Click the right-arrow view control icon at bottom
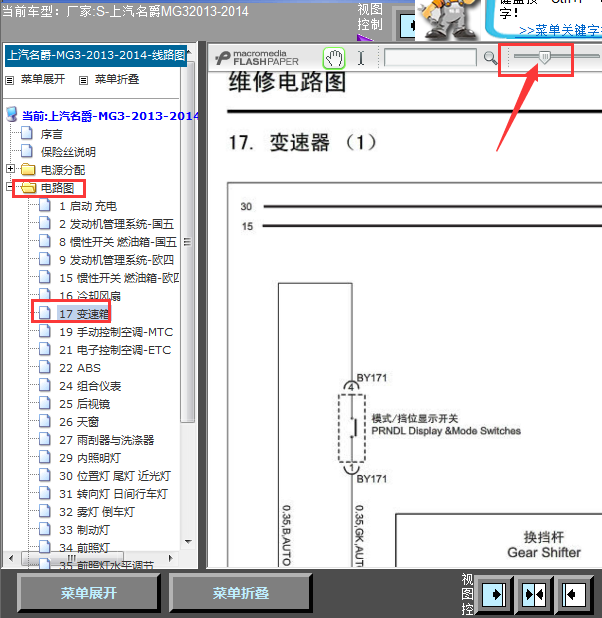The height and width of the screenshot is (618, 602). (x=493, y=594)
